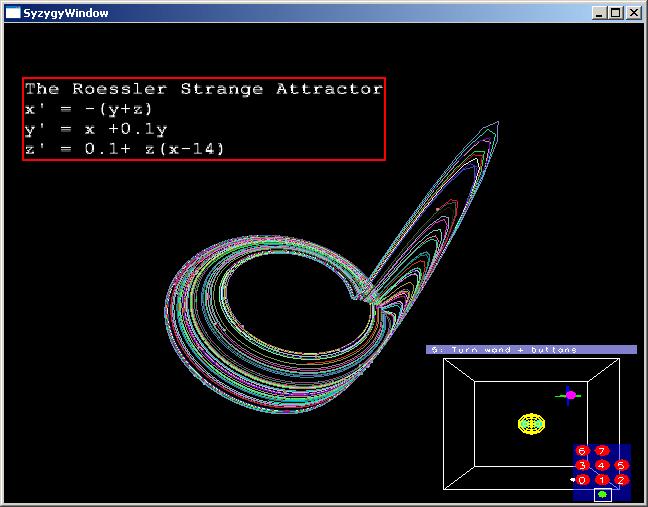Screen dimensions: 648x507
Task: Hit red wand button 4
Action: pyautogui.click(x=601, y=465)
